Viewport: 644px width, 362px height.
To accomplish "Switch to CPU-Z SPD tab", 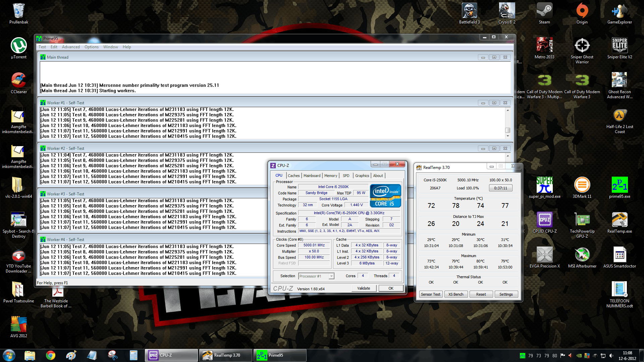I will [346, 176].
